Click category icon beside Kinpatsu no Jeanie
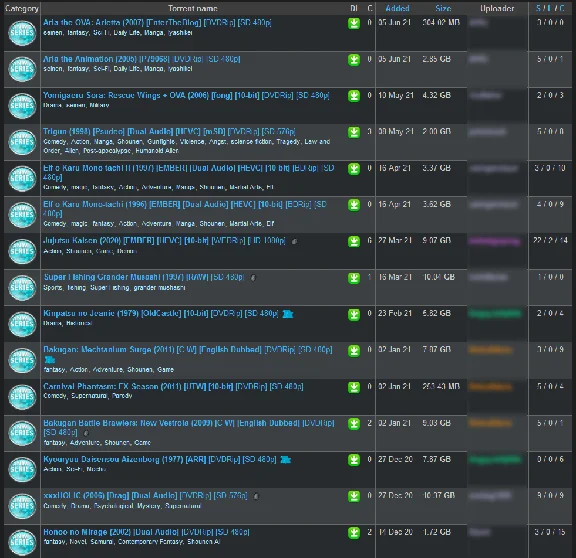Viewport: 576px width, 558px height. point(22,324)
